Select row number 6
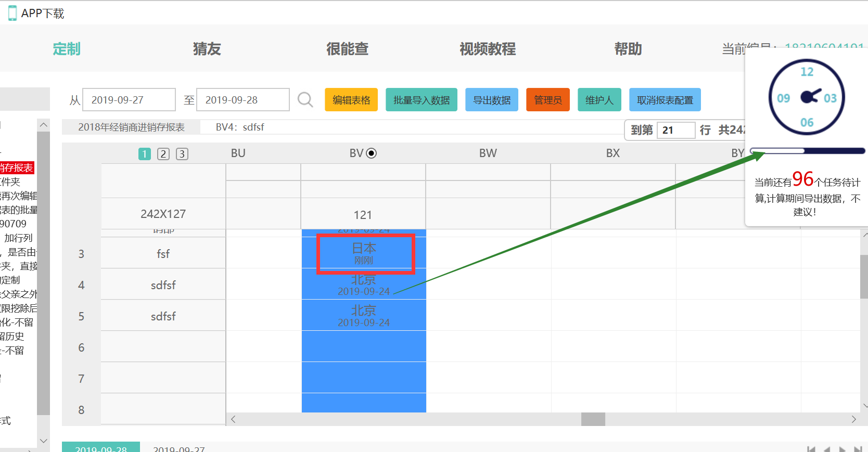The width and height of the screenshot is (868, 452). click(81, 347)
